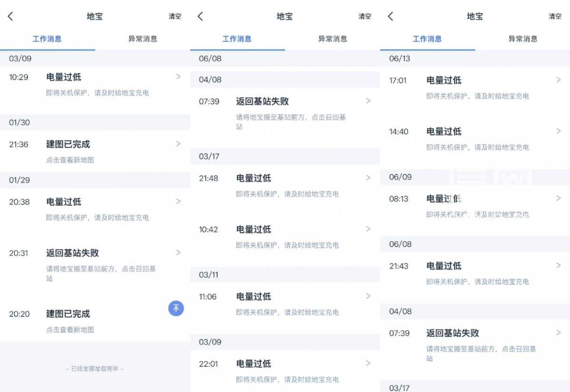Screen dimensions: 570x392
Task: Tap 点击查看新地图 under the 20:20 message
Action: point(70,330)
